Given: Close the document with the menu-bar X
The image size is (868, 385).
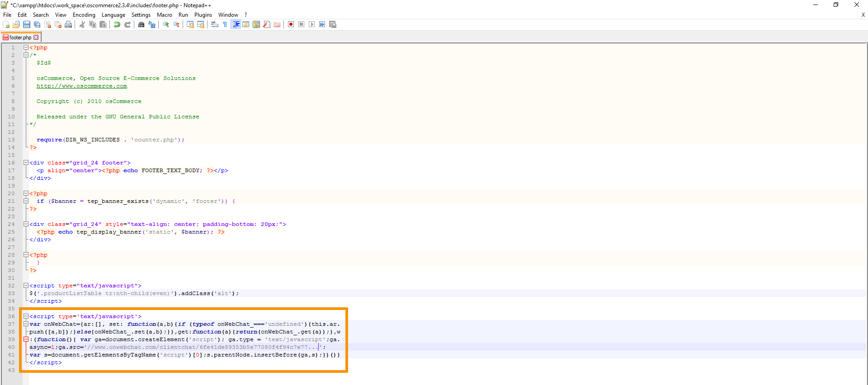Looking at the screenshot, I should click(863, 15).
